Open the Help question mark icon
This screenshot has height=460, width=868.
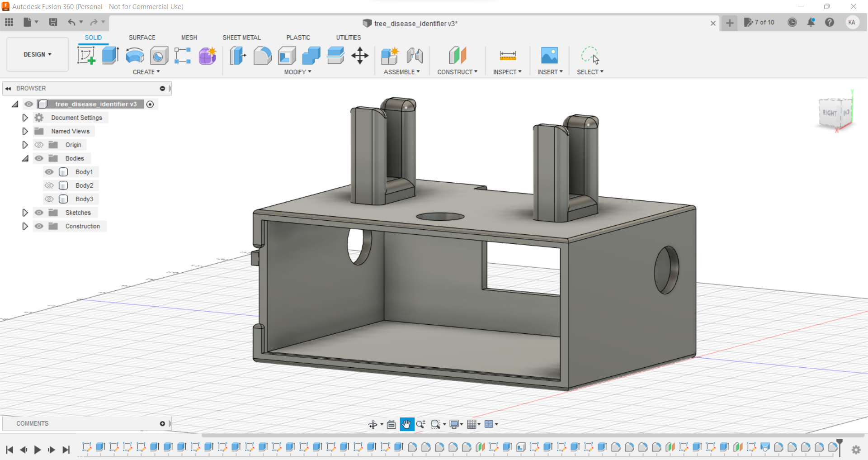[829, 22]
